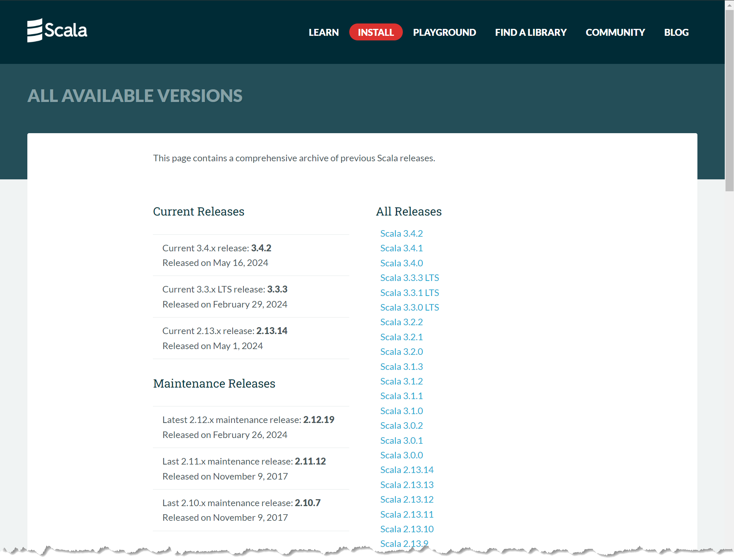Open the Install navigation item

[x=376, y=32]
